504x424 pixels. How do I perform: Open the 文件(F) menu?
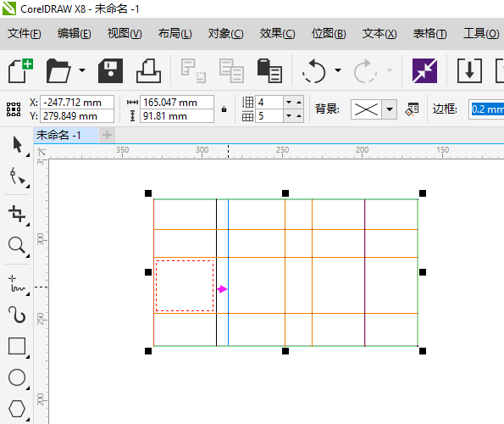25,33
